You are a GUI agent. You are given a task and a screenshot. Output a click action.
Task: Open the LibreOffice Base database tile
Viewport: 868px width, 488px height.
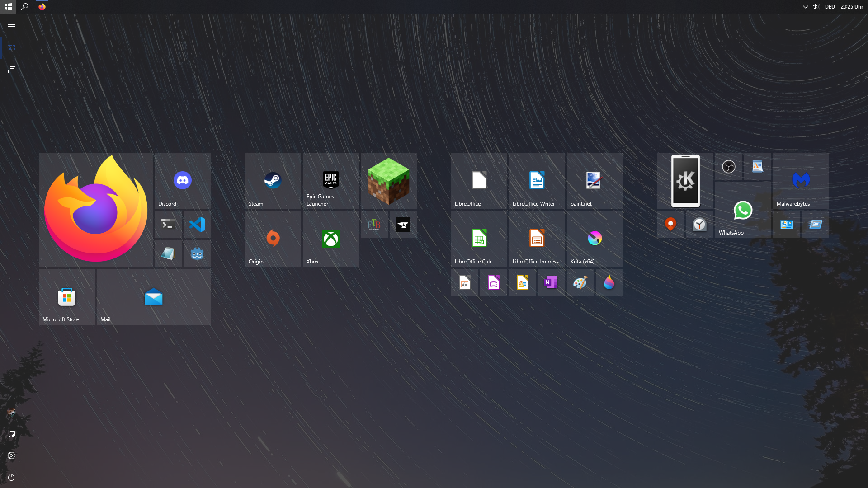point(494,282)
